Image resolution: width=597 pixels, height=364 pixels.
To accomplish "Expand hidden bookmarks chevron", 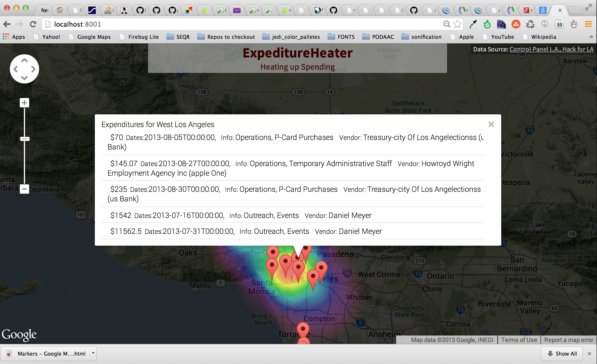I will [x=591, y=37].
